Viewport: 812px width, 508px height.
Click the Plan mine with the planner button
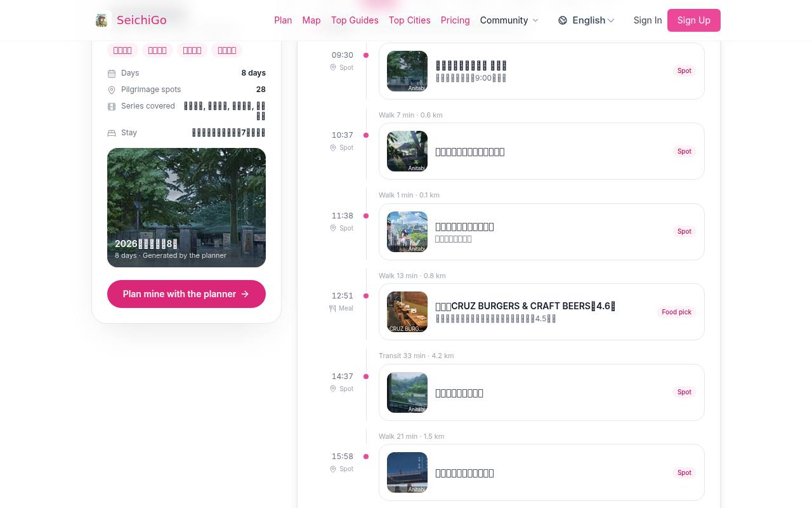coord(187,294)
